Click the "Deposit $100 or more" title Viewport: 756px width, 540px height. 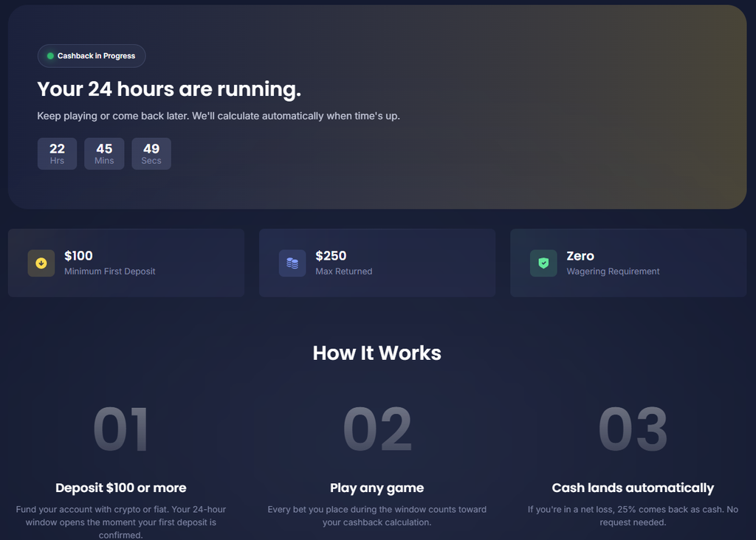[x=121, y=488]
